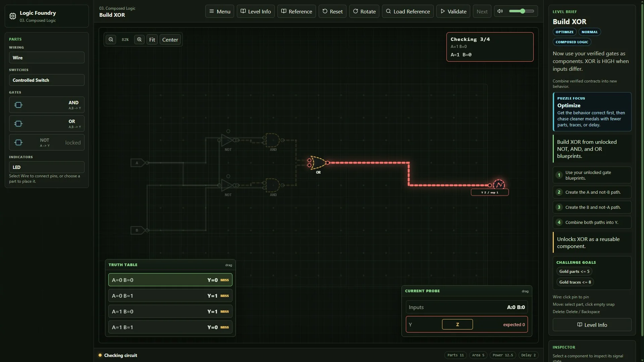Click the COMPOSED LOGIC tag
Screen dimensions: 644x362
point(572,42)
